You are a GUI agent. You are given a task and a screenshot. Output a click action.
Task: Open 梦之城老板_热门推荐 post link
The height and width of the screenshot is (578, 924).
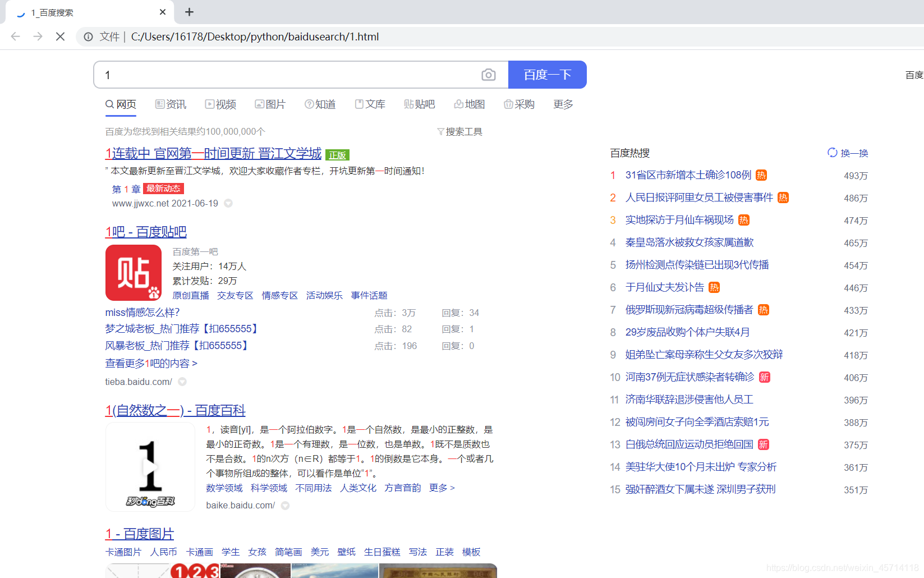click(x=182, y=329)
